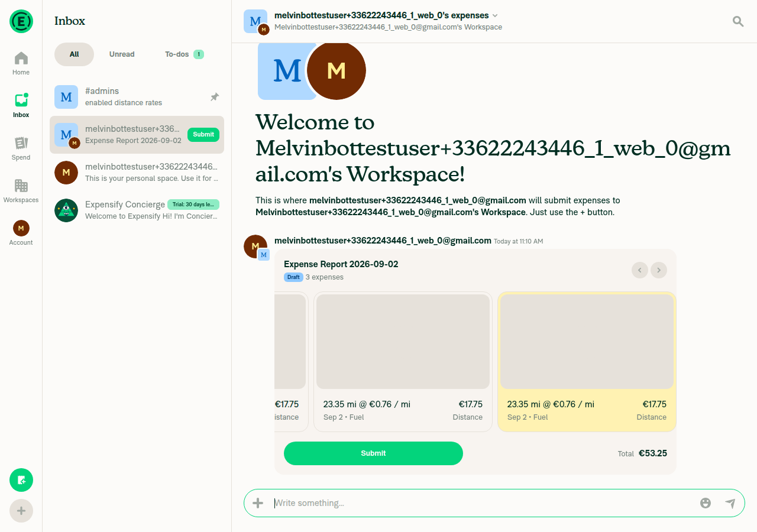The image size is (757, 532).
Task: Click the large Submit report button
Action: click(x=373, y=453)
